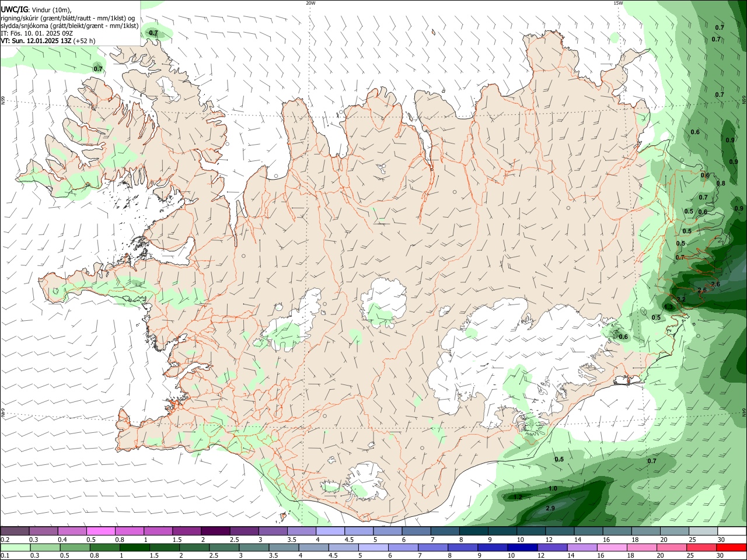The image size is (747, 560).
Task: Click the 0.4 label on the top scale
Action: click(x=62, y=540)
